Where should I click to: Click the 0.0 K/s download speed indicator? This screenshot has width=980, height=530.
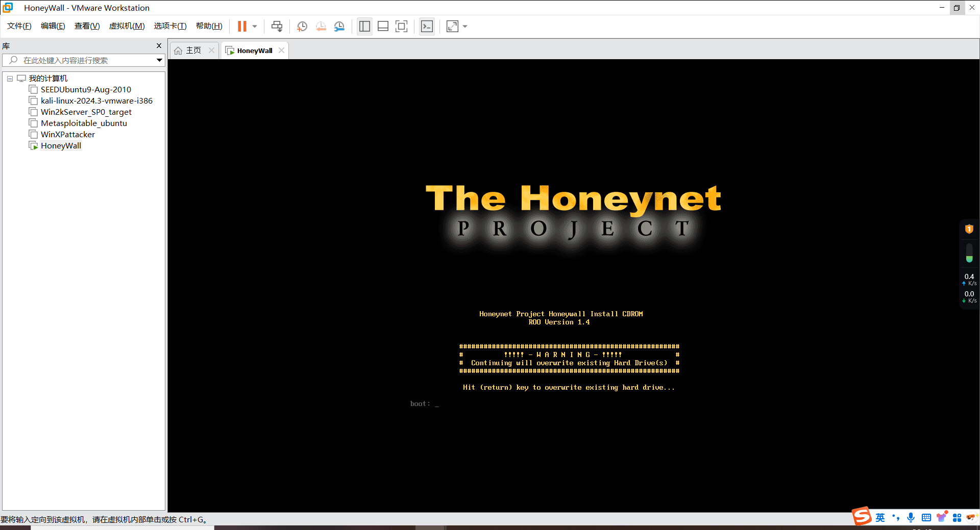point(969,297)
